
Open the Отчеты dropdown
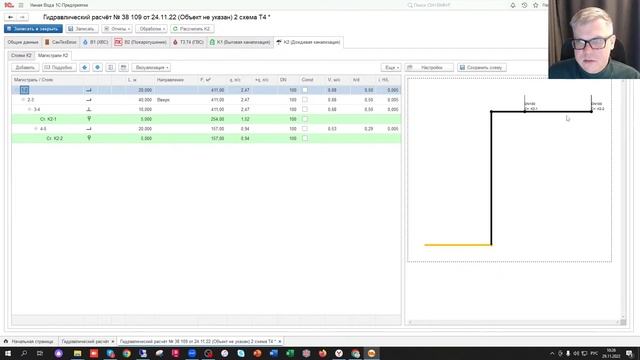pos(117,29)
